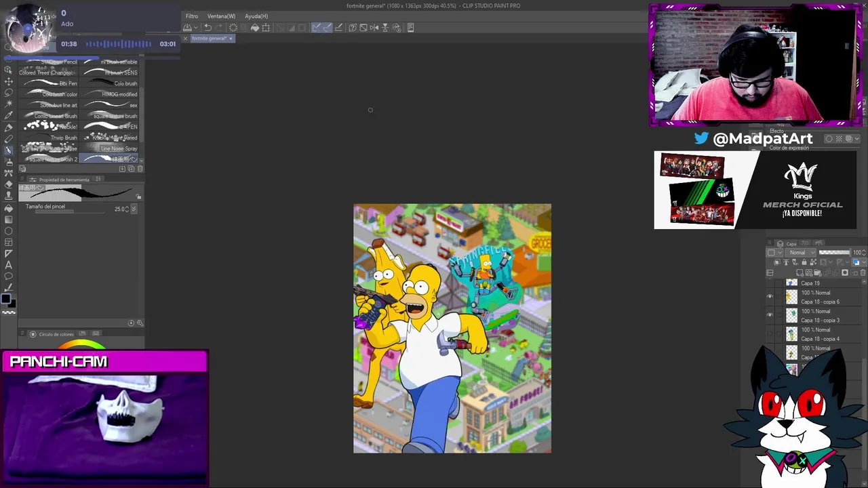Click the Clear icon in command bar

click(233, 28)
